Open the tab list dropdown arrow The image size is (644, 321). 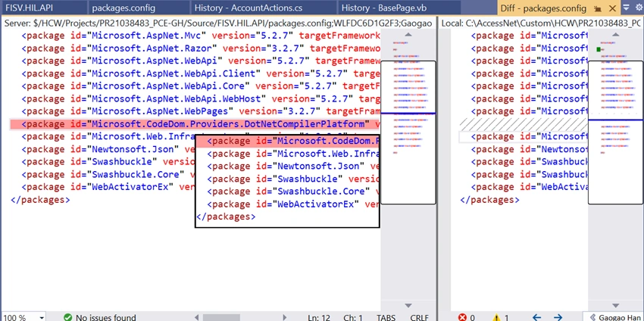click(627, 7)
